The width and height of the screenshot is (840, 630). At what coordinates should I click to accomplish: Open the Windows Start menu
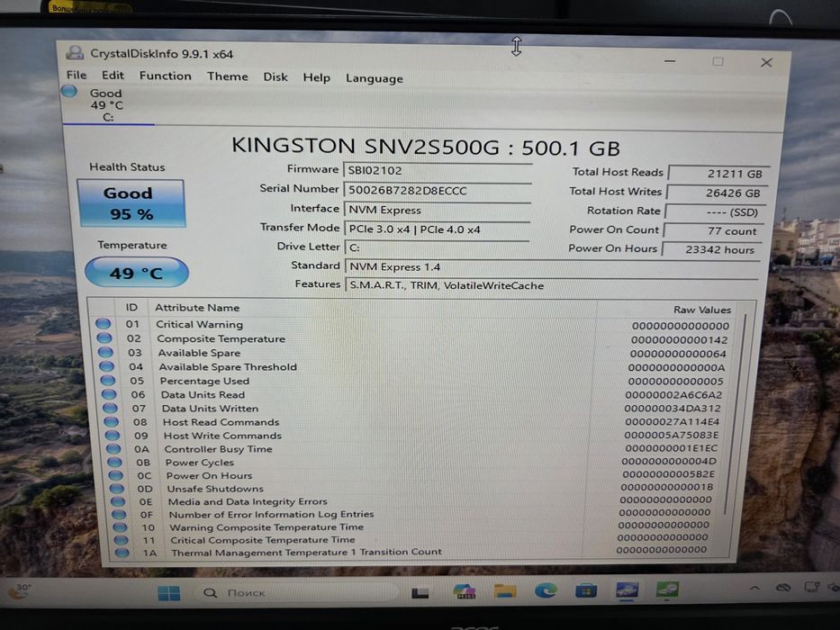point(168,593)
